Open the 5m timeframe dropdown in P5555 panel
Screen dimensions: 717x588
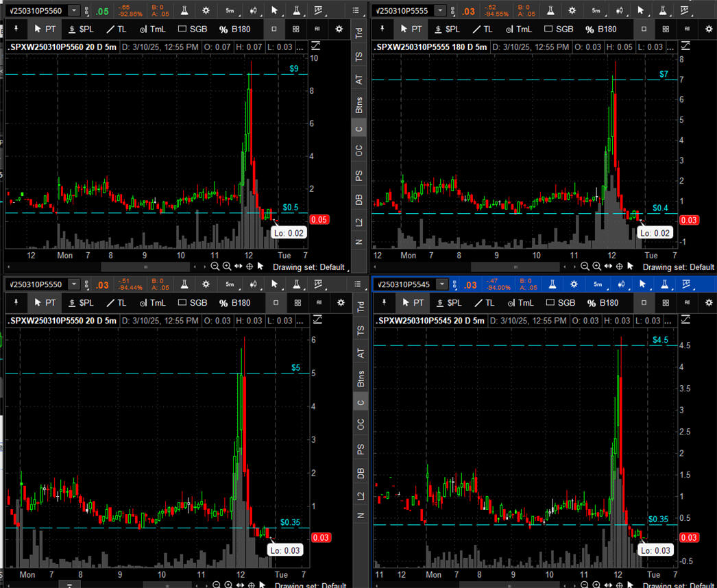click(597, 12)
